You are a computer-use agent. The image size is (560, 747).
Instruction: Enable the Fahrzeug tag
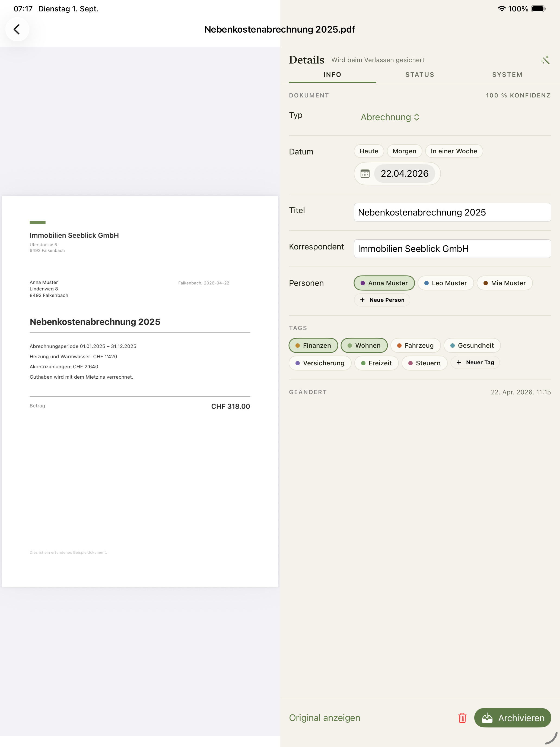point(416,346)
